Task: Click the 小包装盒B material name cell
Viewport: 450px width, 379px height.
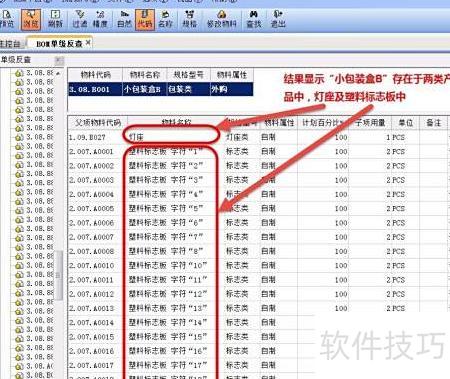Action: coord(144,89)
